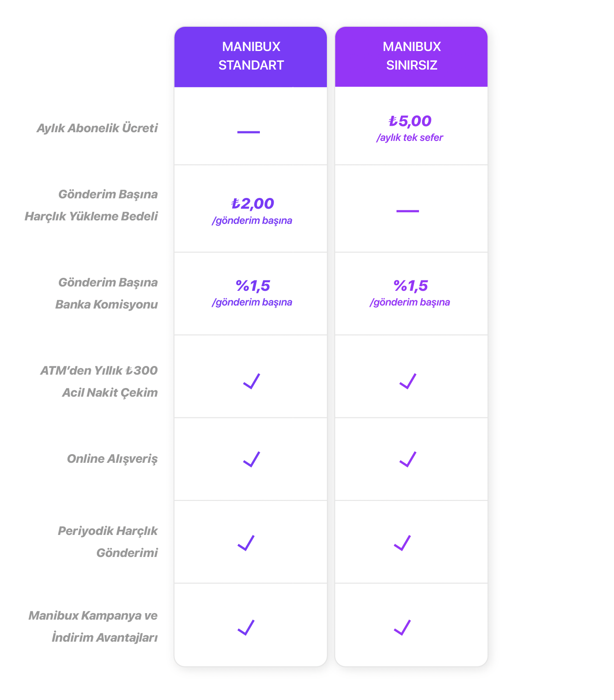This screenshot has height=700, width=614.
Task: Click the Aylık Abonelik Ücreti row label
Action: tap(97, 128)
